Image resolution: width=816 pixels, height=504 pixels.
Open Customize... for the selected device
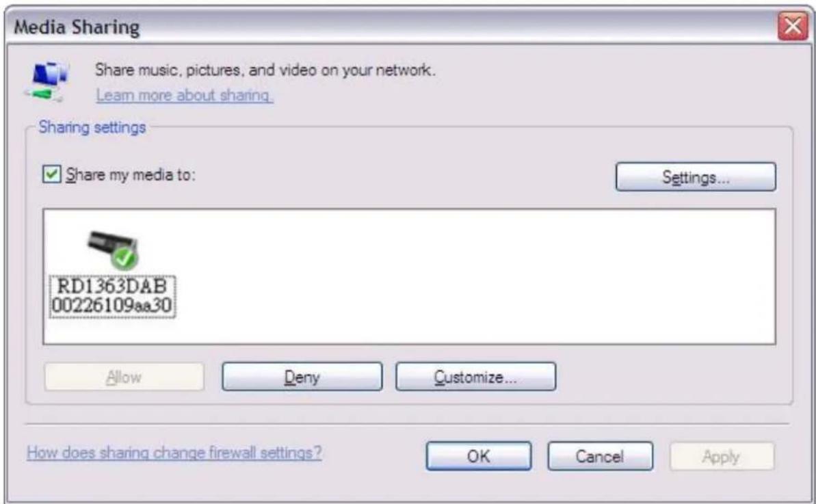pos(475,377)
